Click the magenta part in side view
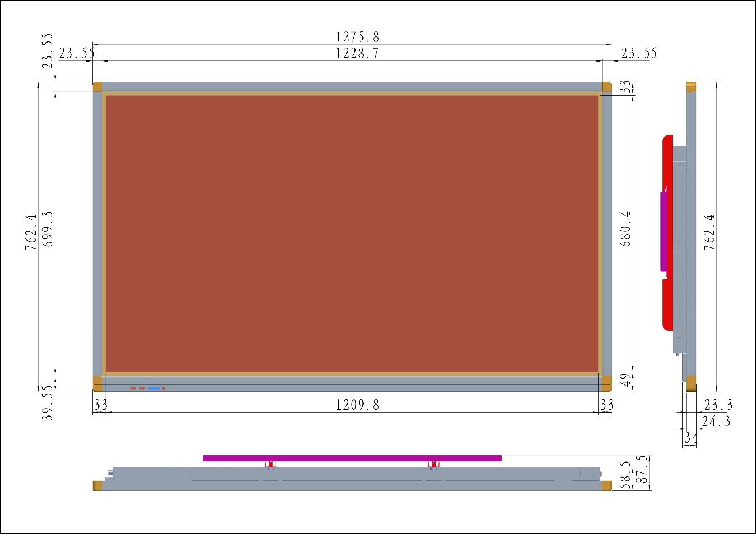Image resolution: width=756 pixels, height=534 pixels. (x=664, y=231)
